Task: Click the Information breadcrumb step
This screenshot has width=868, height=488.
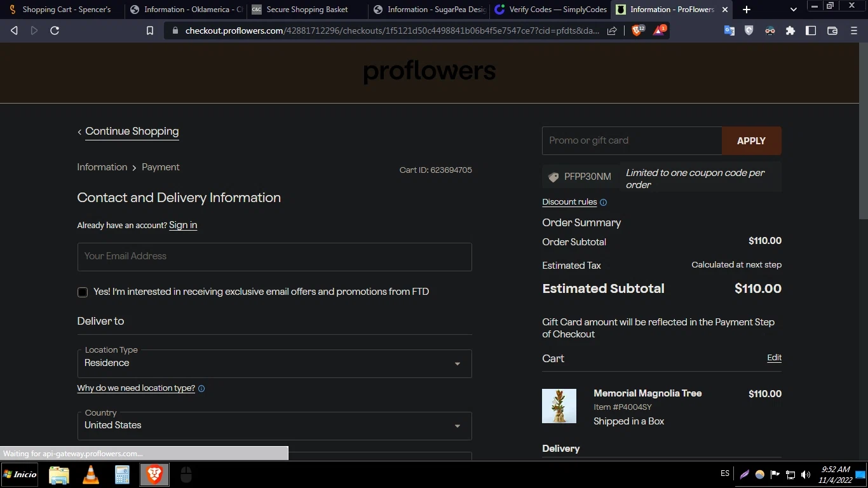Action: tap(102, 167)
